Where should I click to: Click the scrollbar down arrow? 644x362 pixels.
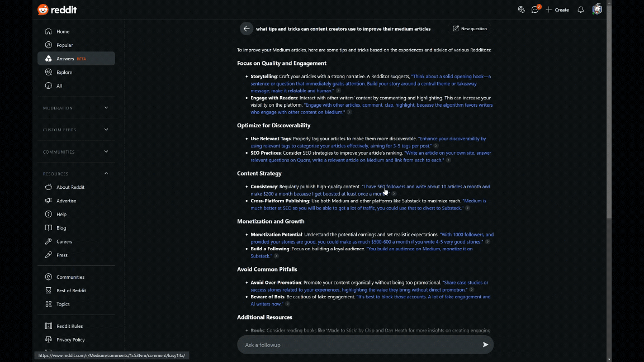tap(609, 359)
